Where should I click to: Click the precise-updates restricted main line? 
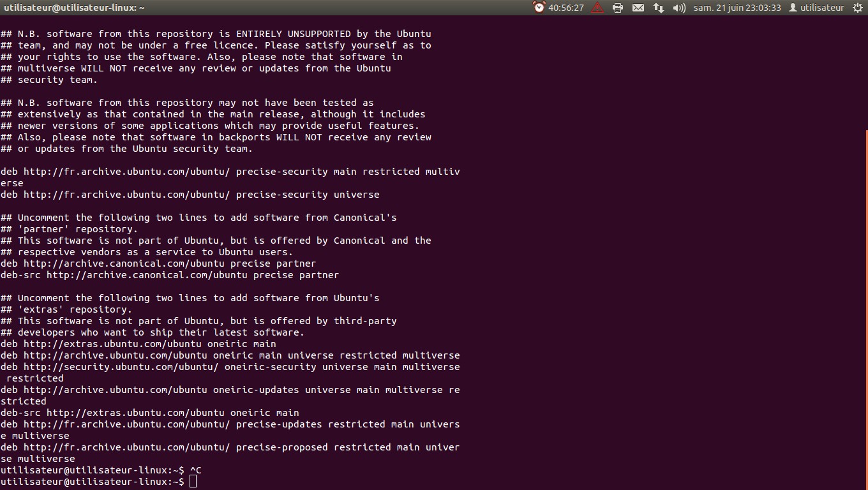point(230,430)
